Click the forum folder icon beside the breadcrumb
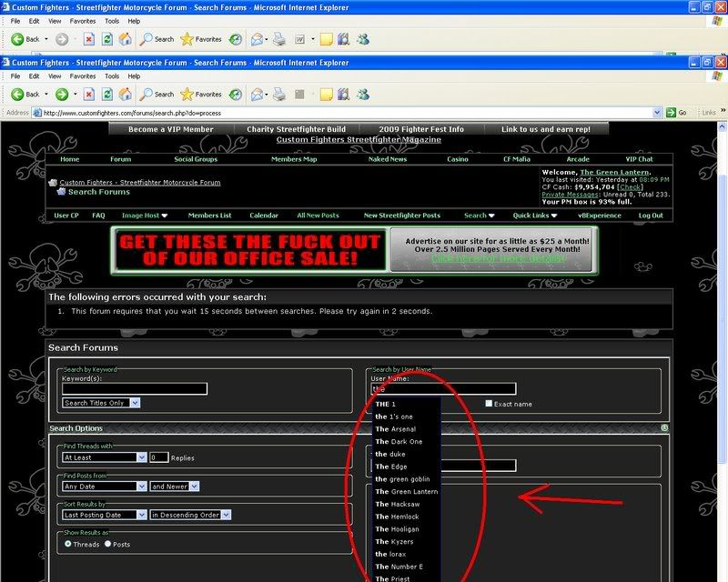Screen dimensions: 728x582 [53, 183]
